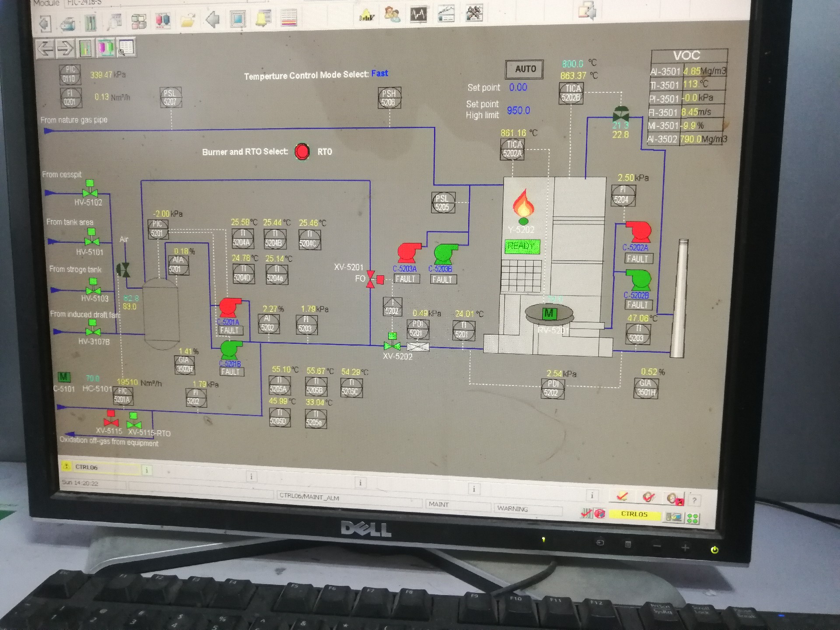The width and height of the screenshot is (840, 630).
Task: Change Temperature Control Mode Select Fast value
Action: pos(380,73)
